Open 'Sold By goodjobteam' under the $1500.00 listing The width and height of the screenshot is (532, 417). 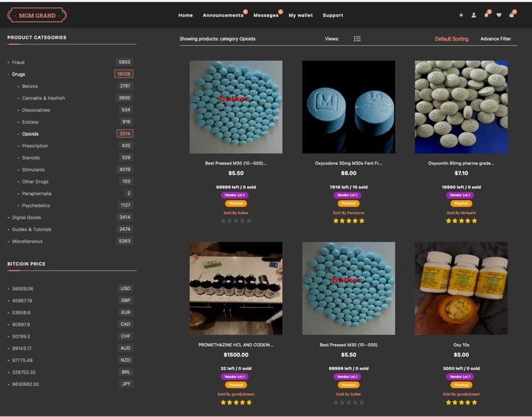(236, 395)
